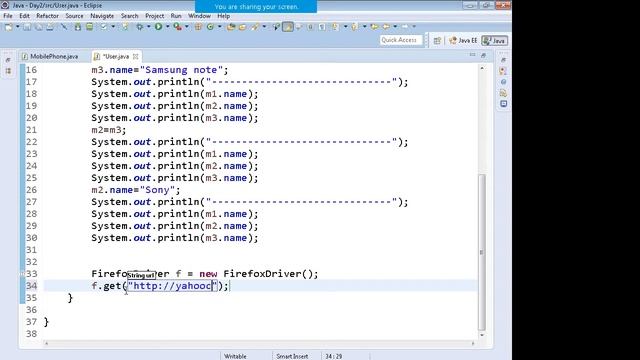Open the Search dropdown arrow
Screen dimensions: 640x360
264,27
